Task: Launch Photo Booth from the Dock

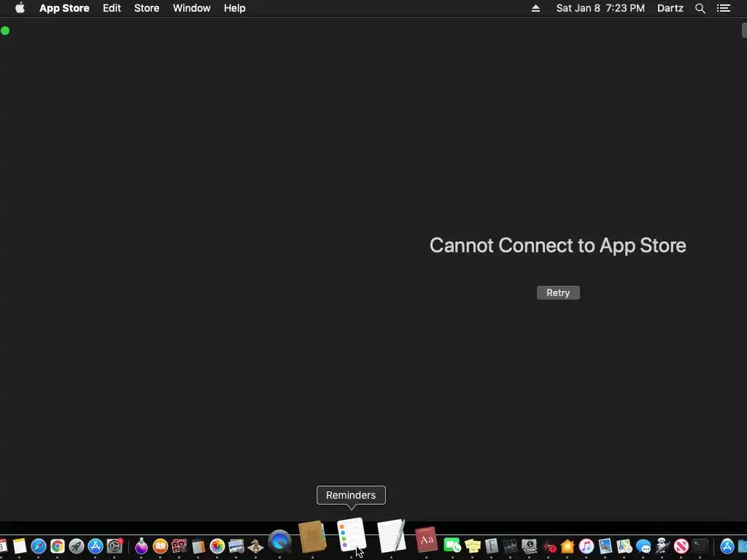Action: point(179,546)
